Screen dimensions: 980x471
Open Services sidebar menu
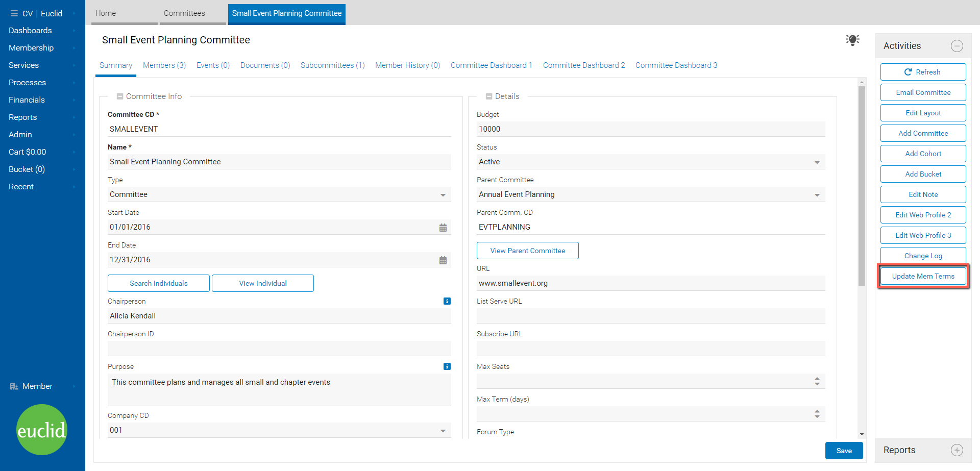pyautogui.click(x=42, y=65)
